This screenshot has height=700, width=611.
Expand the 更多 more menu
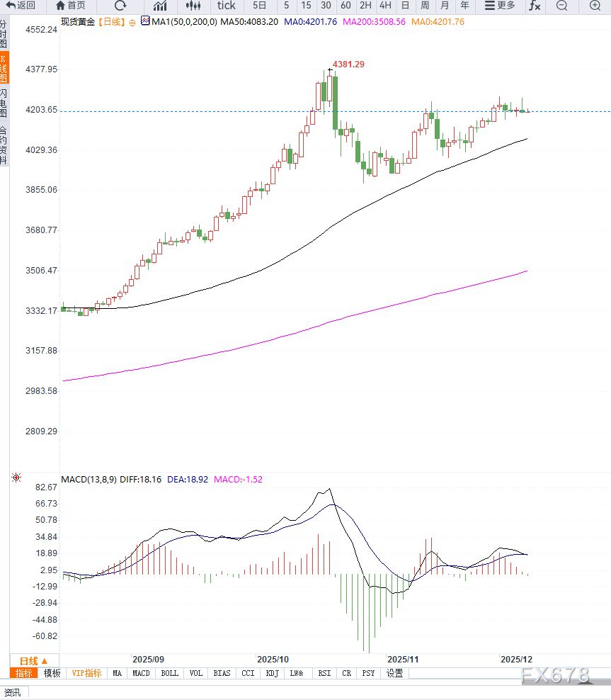point(501,6)
